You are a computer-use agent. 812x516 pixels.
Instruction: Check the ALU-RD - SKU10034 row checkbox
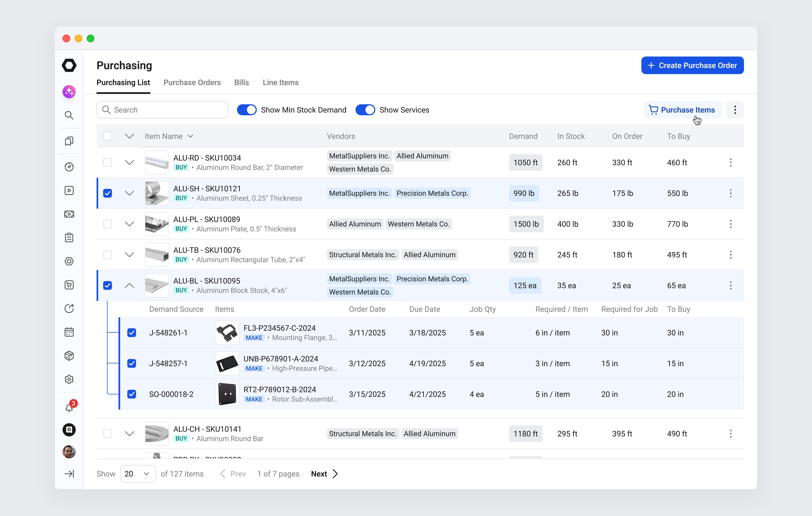tap(108, 162)
